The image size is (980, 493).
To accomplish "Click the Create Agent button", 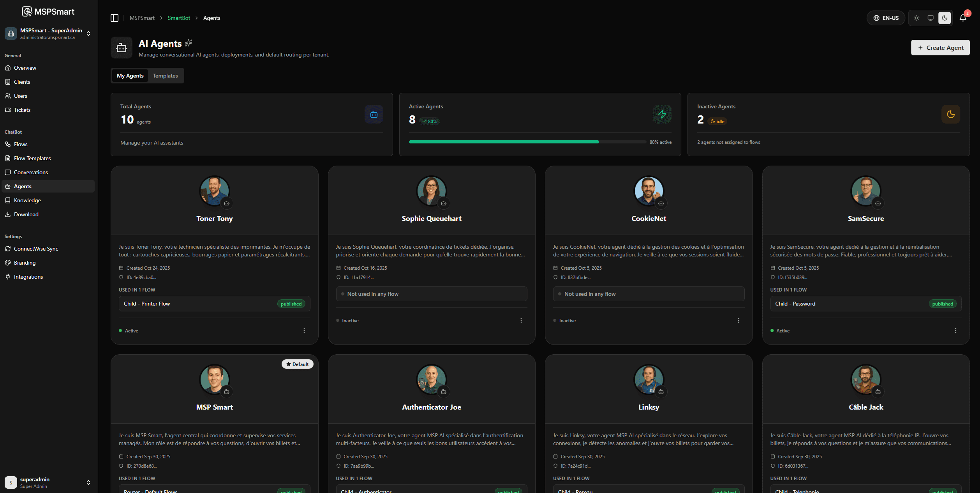I will coord(940,47).
